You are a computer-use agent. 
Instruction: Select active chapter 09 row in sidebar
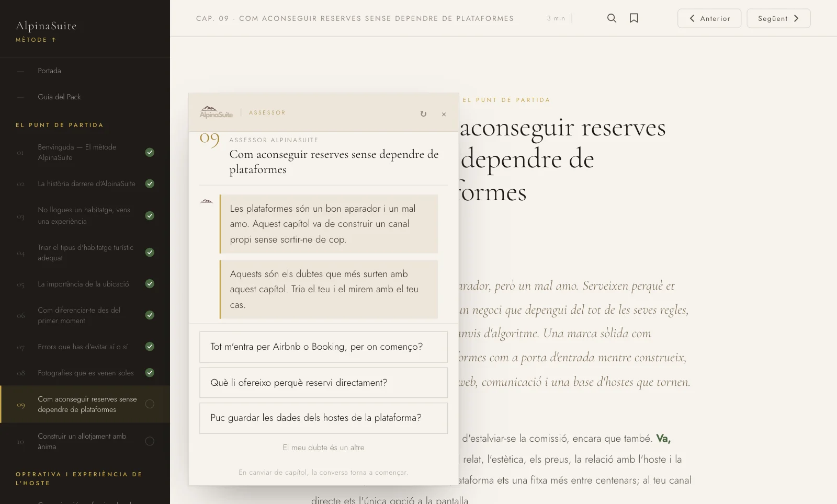85,404
